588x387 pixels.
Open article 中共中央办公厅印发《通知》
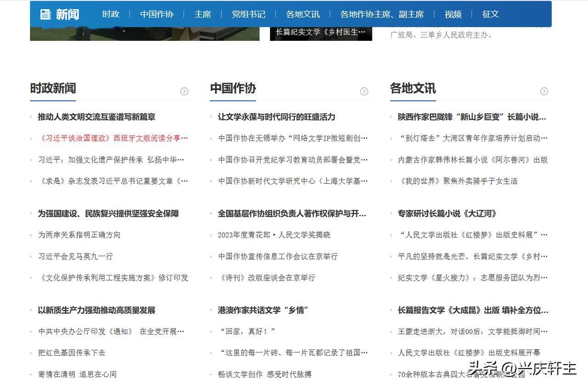[111, 331]
